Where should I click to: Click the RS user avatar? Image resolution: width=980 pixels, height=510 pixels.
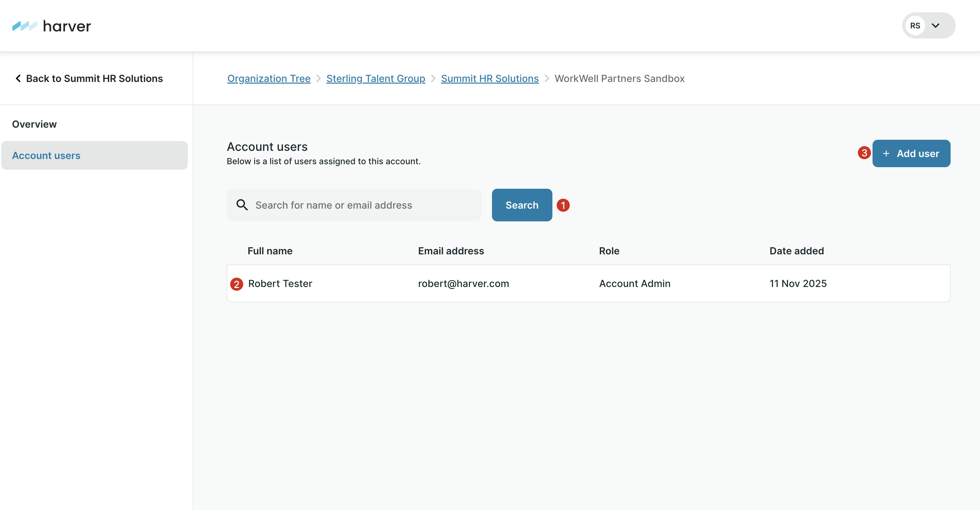click(x=915, y=25)
